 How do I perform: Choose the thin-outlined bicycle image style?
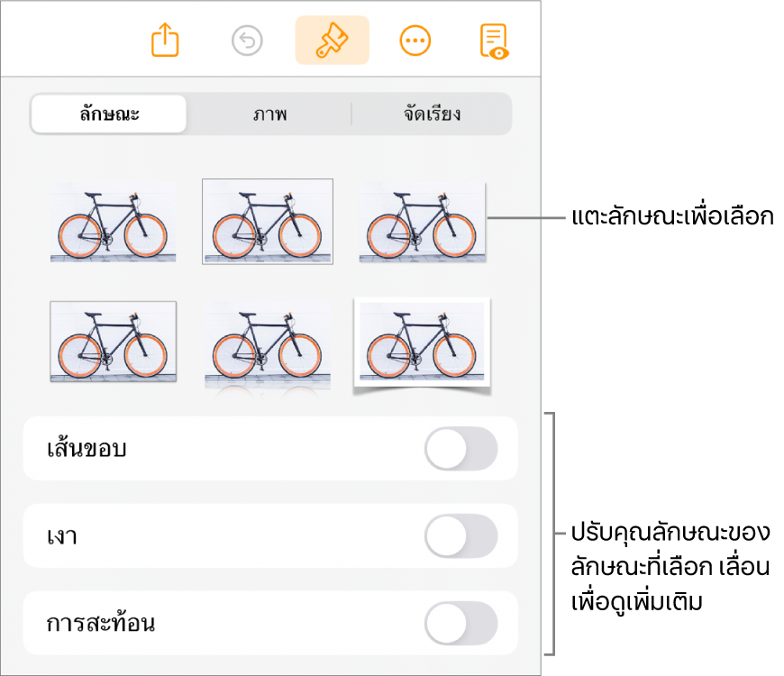268,222
